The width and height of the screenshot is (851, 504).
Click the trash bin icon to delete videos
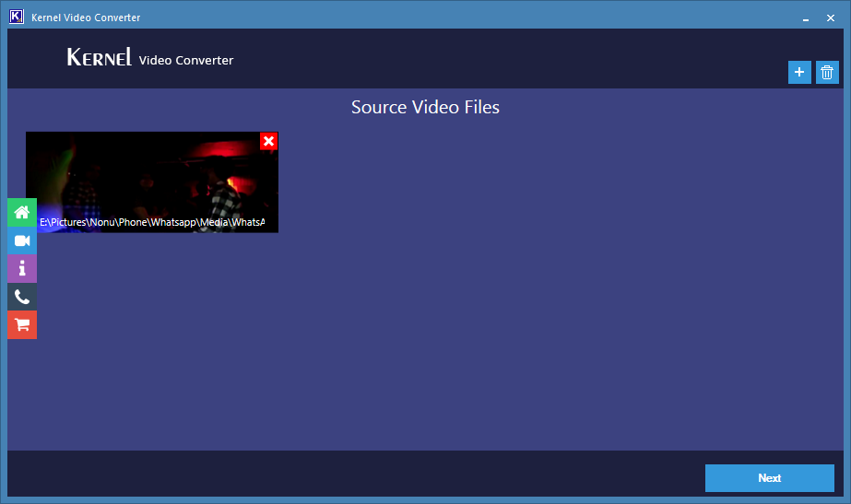click(827, 73)
